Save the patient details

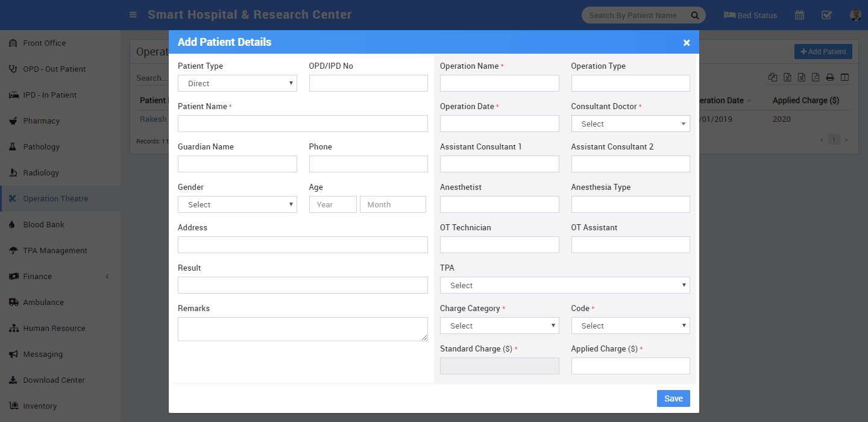click(673, 398)
